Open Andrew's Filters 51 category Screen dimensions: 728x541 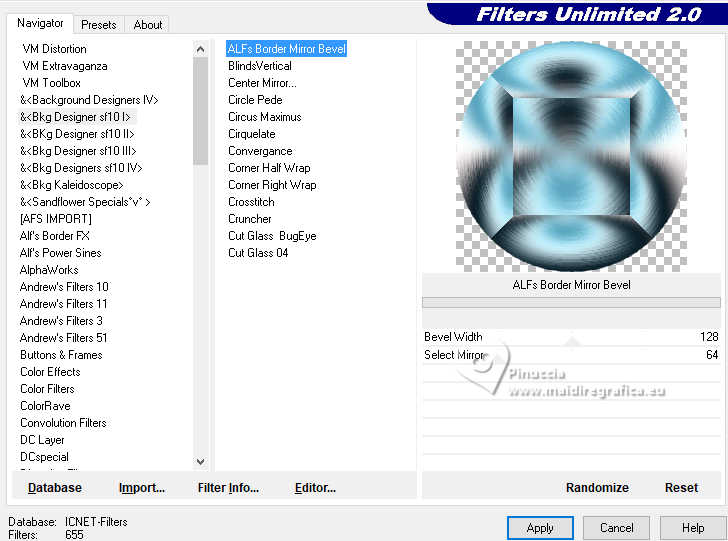63,338
